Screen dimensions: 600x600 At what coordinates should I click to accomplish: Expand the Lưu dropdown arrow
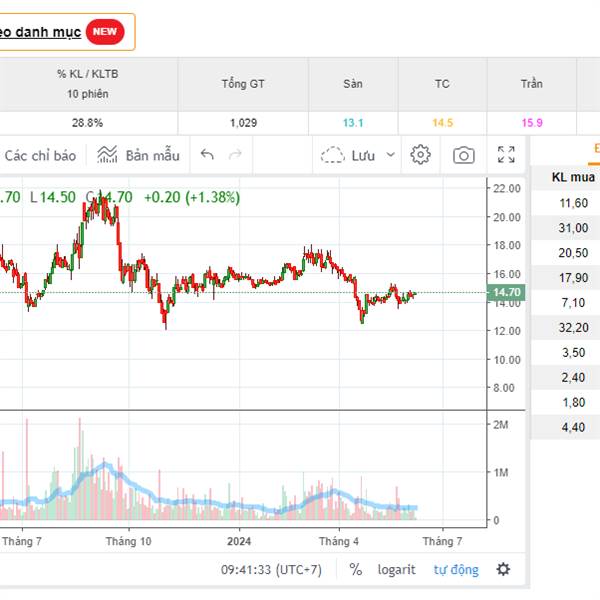coord(390,155)
